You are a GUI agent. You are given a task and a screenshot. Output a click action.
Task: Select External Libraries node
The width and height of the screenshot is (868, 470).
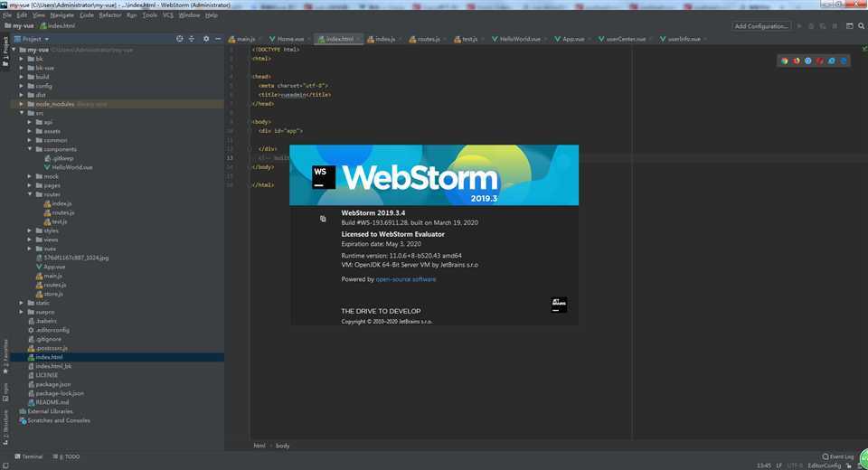point(46,411)
